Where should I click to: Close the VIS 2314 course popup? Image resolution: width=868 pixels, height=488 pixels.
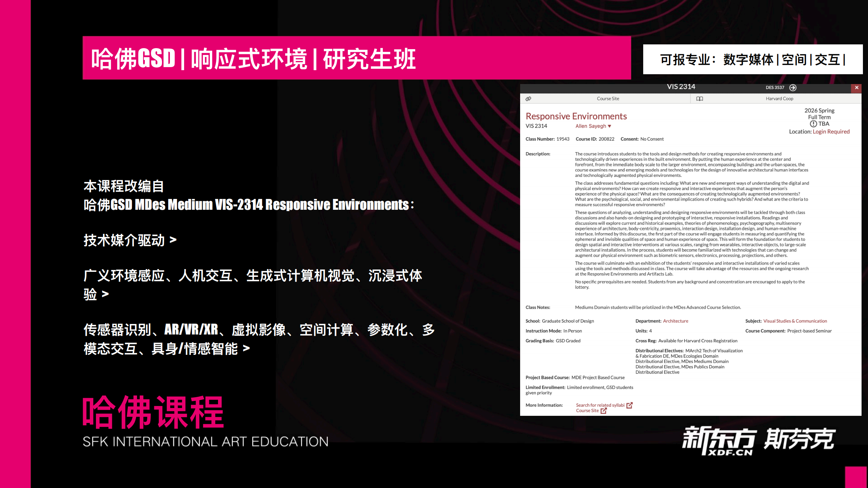pos(856,88)
